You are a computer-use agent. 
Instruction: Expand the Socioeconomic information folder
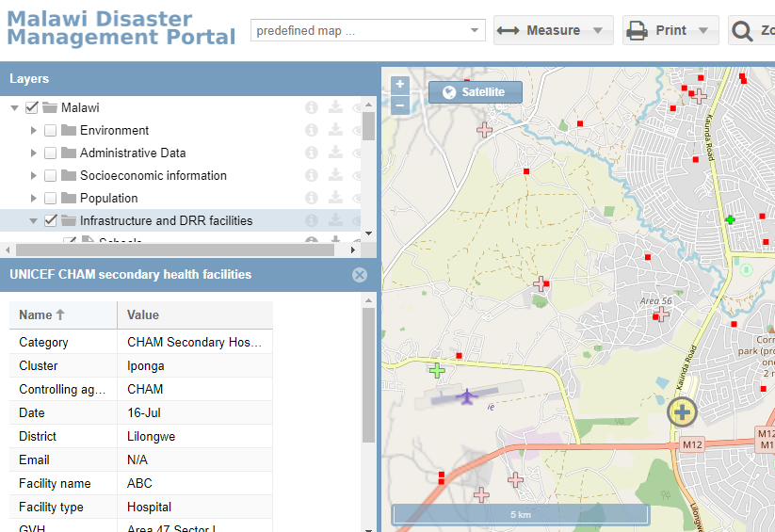[x=33, y=175]
